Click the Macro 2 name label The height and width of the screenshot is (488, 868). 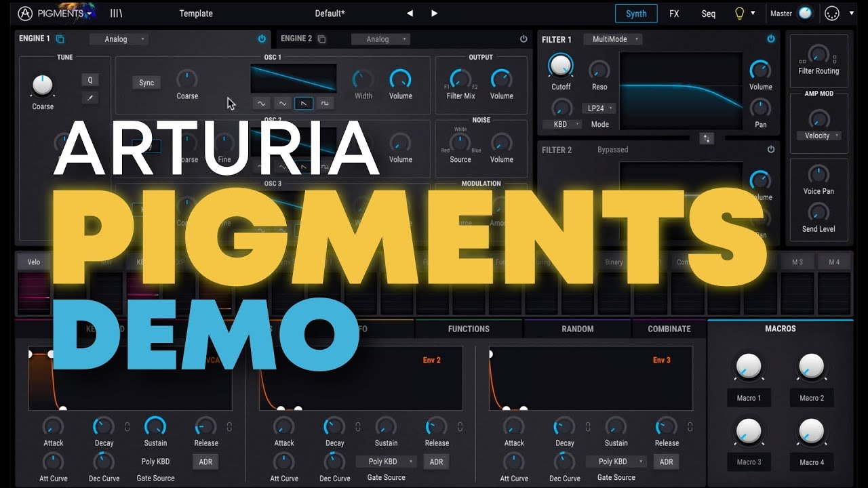812,398
